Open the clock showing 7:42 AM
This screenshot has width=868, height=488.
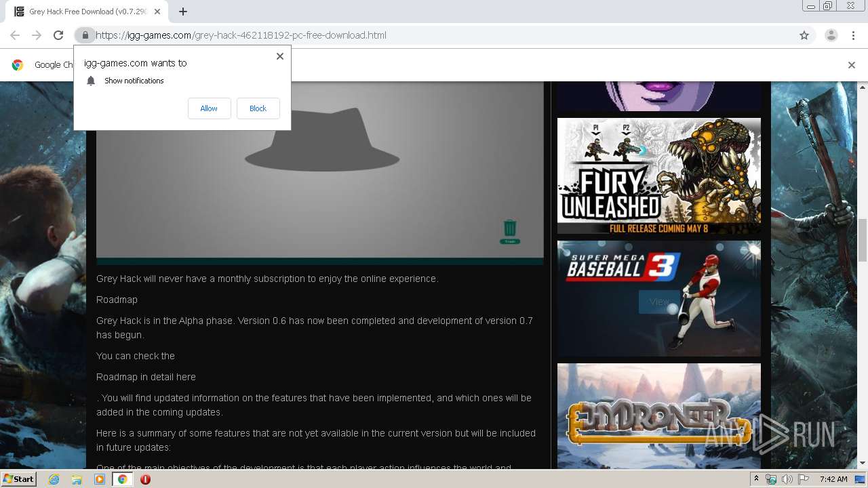pyautogui.click(x=833, y=479)
